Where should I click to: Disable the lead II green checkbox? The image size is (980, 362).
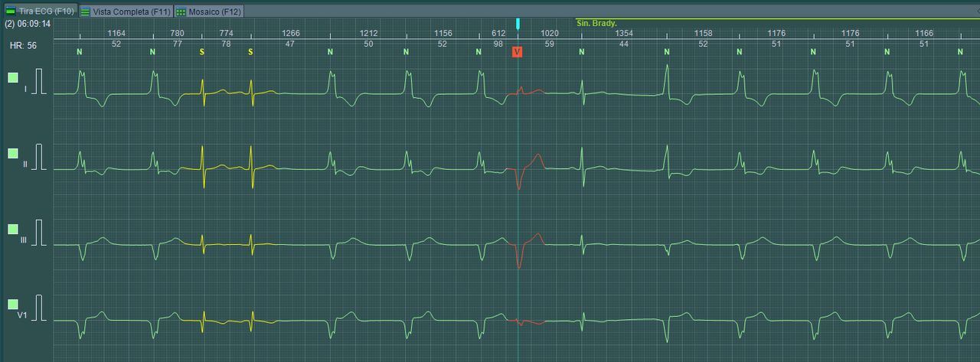click(13, 154)
